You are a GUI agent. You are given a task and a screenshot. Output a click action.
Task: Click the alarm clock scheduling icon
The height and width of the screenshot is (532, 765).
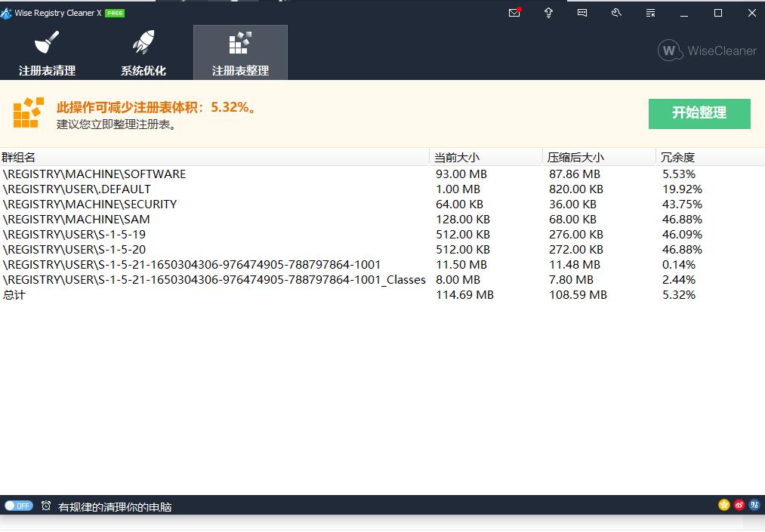(45, 506)
